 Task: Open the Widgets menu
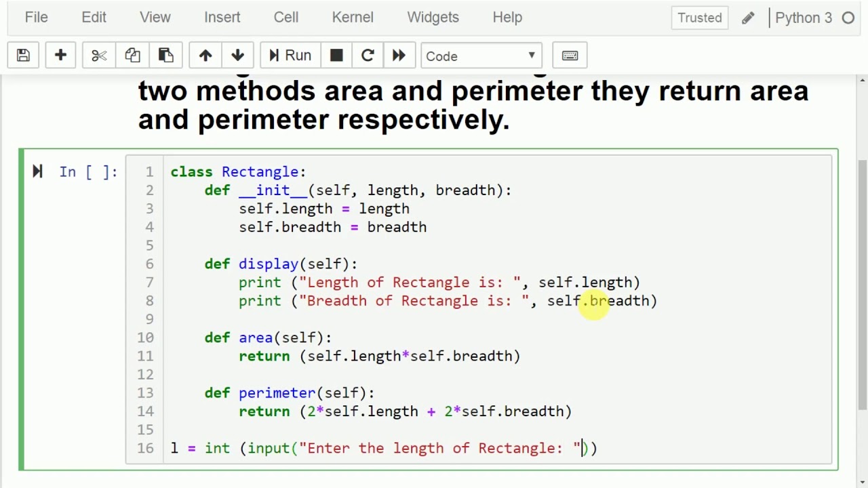(x=433, y=18)
